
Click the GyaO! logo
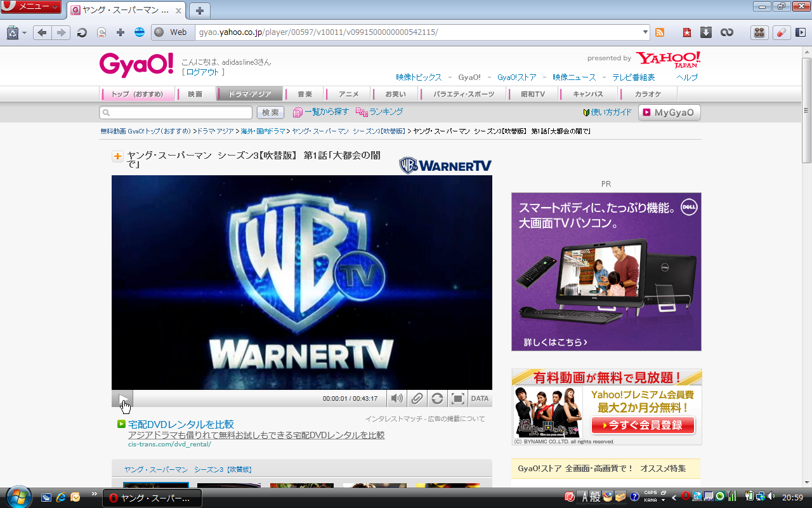[x=136, y=64]
